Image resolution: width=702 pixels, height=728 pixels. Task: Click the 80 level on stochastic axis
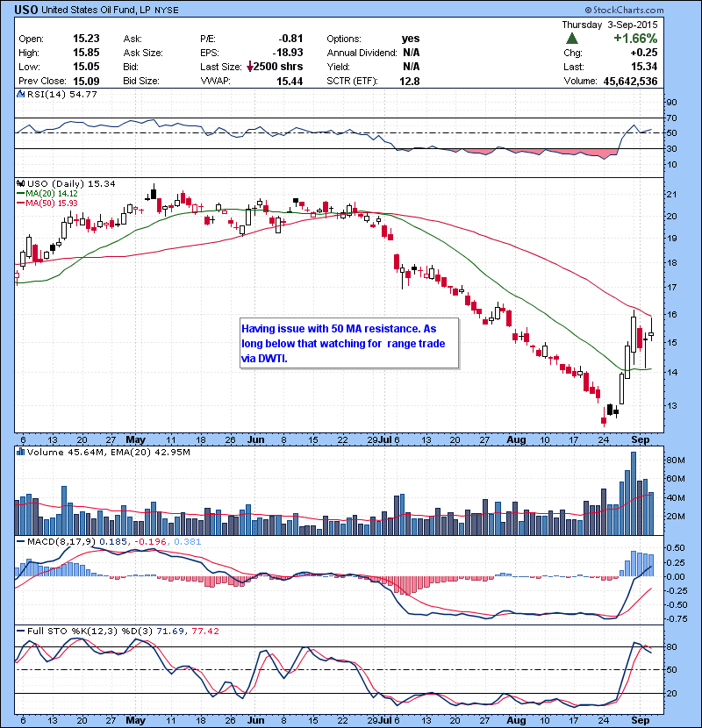(672, 646)
